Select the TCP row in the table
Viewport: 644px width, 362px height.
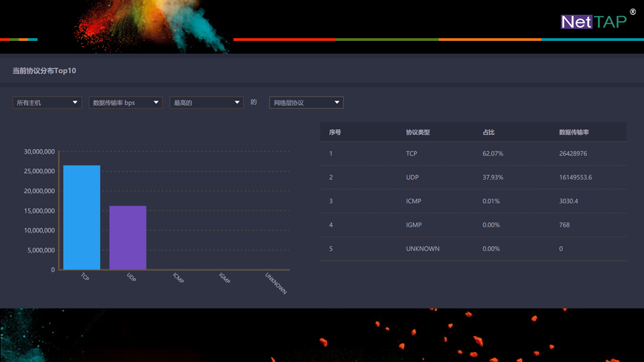[473, 154]
